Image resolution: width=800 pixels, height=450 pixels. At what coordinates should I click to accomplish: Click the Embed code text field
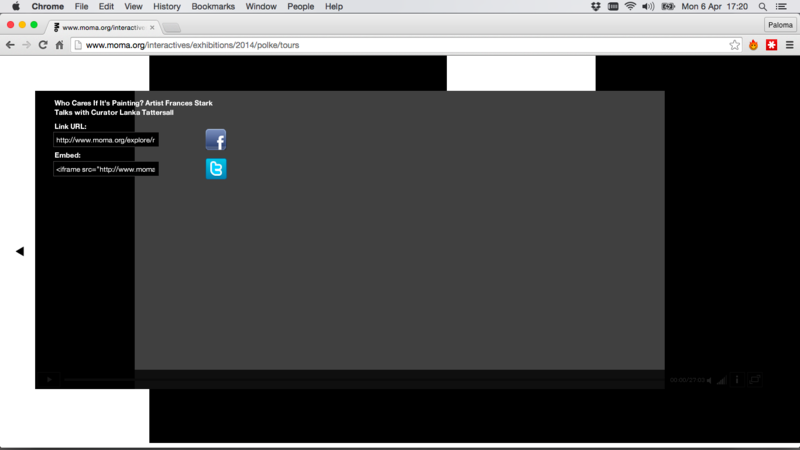[x=106, y=169]
